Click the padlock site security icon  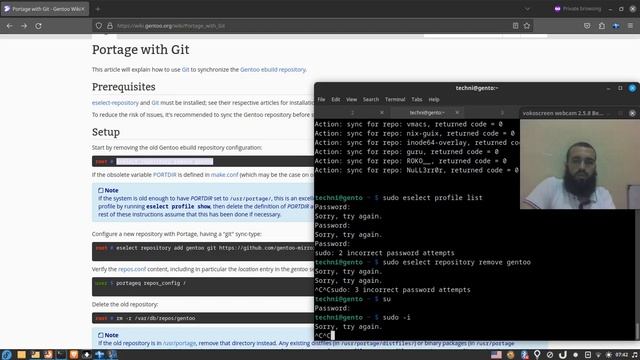coord(110,26)
